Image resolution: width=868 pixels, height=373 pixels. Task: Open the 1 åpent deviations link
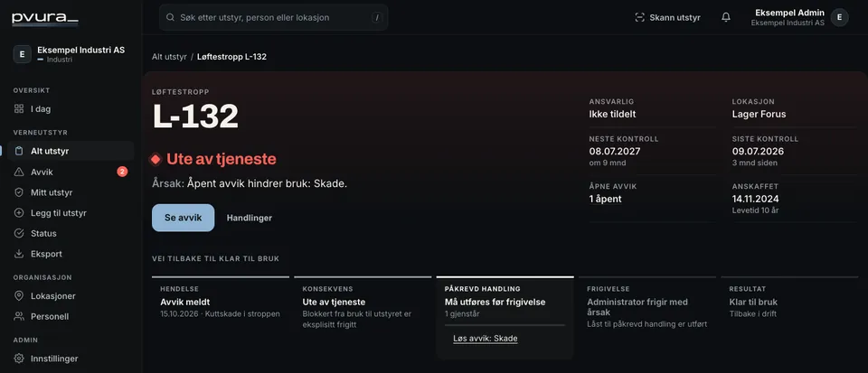605,199
